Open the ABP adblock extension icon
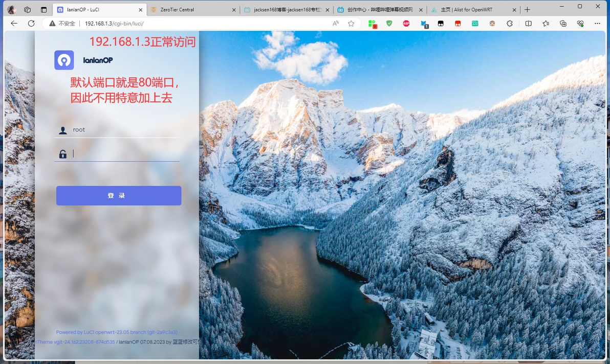 click(x=406, y=24)
